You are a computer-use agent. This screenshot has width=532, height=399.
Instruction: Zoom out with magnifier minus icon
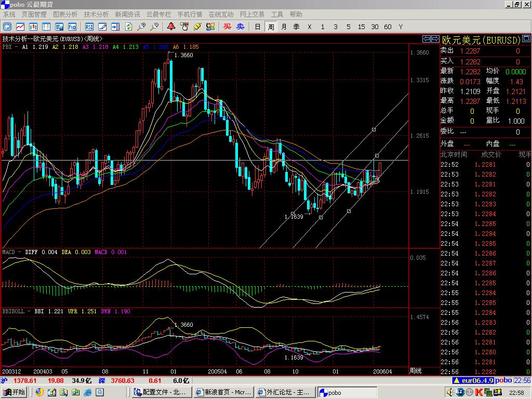tap(155, 27)
